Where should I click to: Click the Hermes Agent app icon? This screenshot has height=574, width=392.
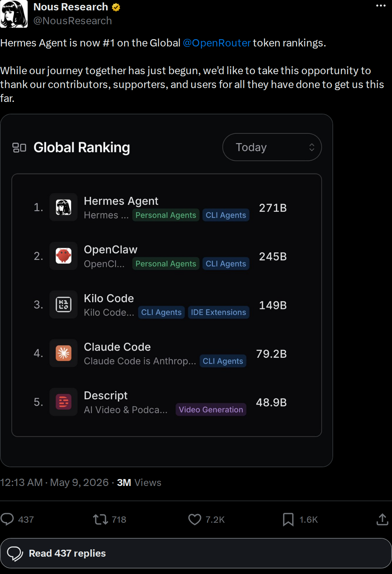(x=63, y=207)
